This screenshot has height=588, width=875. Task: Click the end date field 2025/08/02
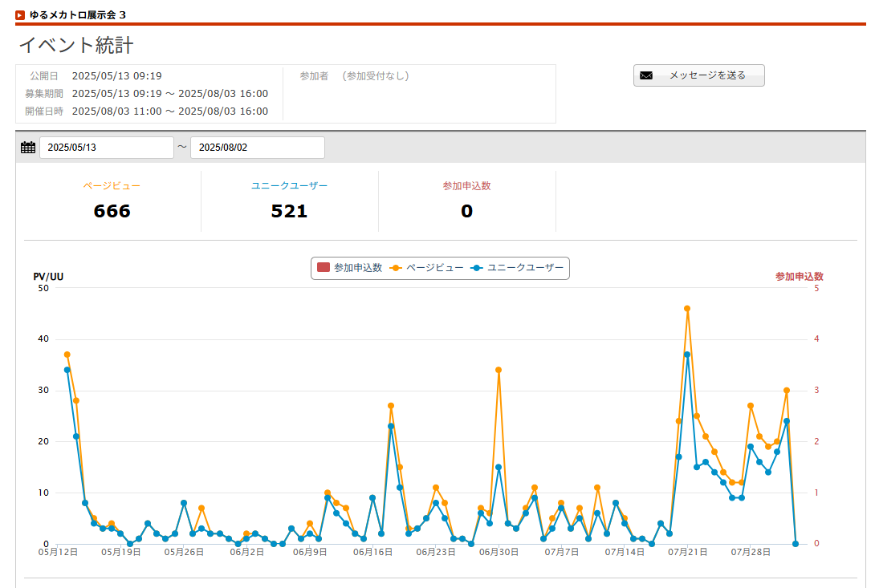tap(257, 148)
